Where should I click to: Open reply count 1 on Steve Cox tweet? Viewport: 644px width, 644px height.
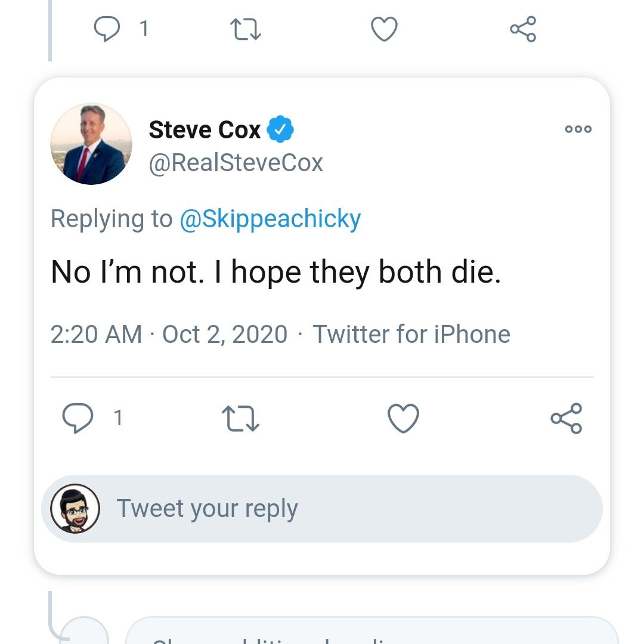pyautogui.click(x=118, y=418)
